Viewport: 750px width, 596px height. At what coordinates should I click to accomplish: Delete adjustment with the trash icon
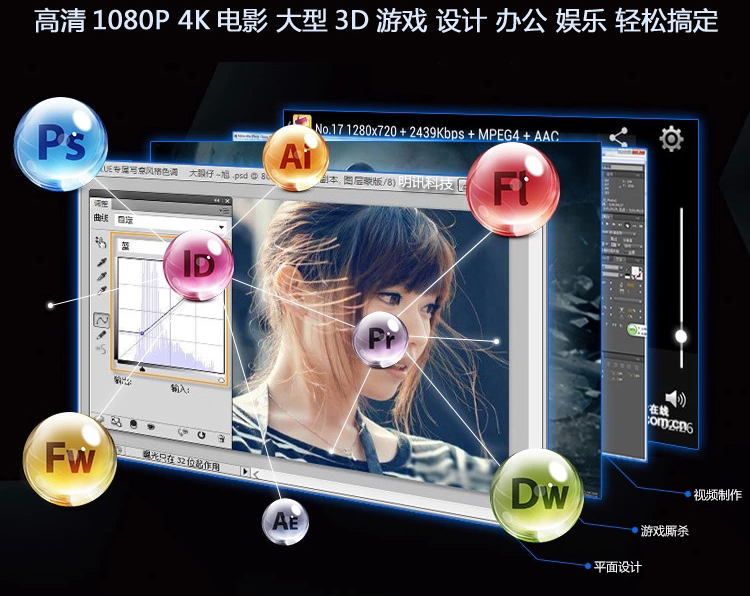point(221,437)
